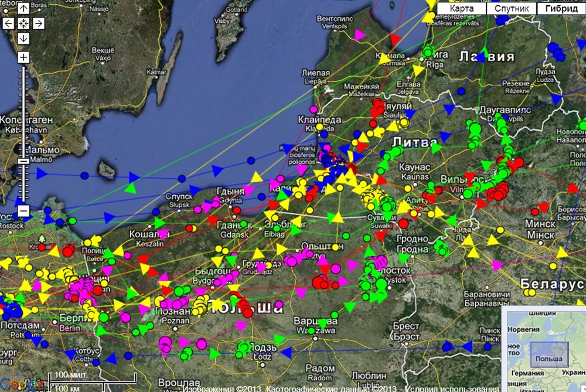This screenshot has height=392, width=586.
Task: Click the yellow triangle marker over Riga
Action: [418, 70]
